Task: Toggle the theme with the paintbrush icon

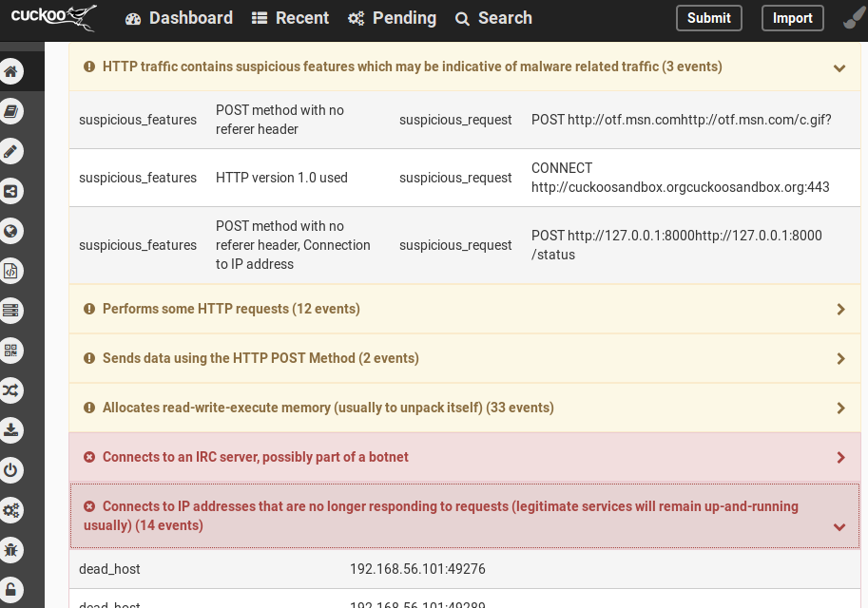Action: click(851, 17)
